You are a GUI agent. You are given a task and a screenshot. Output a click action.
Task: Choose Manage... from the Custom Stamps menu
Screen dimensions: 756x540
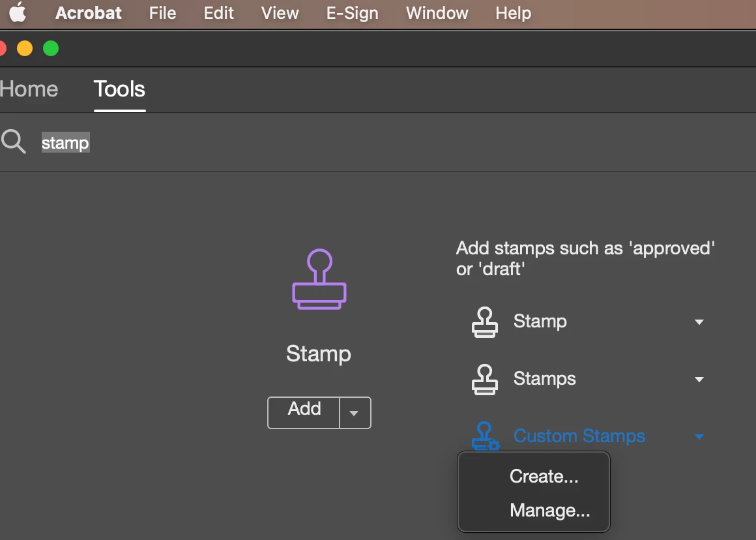549,510
